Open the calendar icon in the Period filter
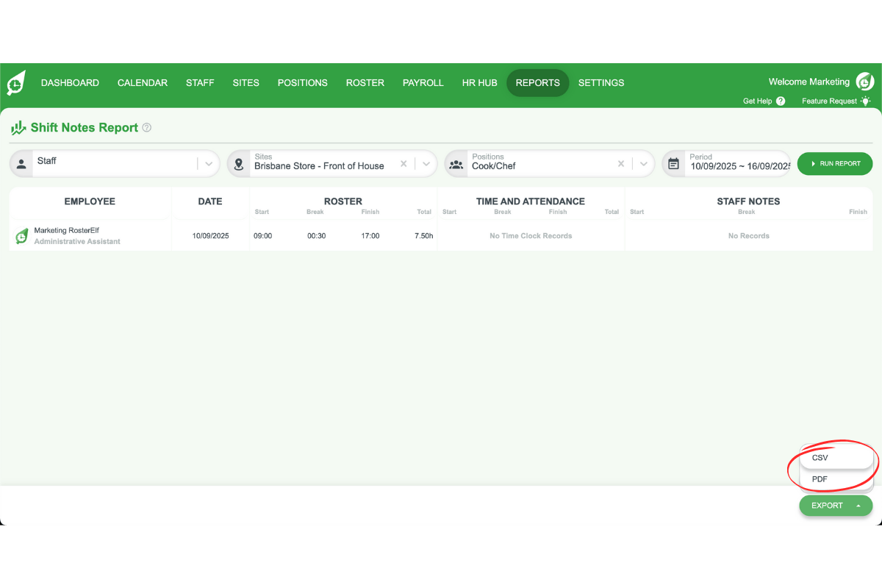 pos(673,163)
